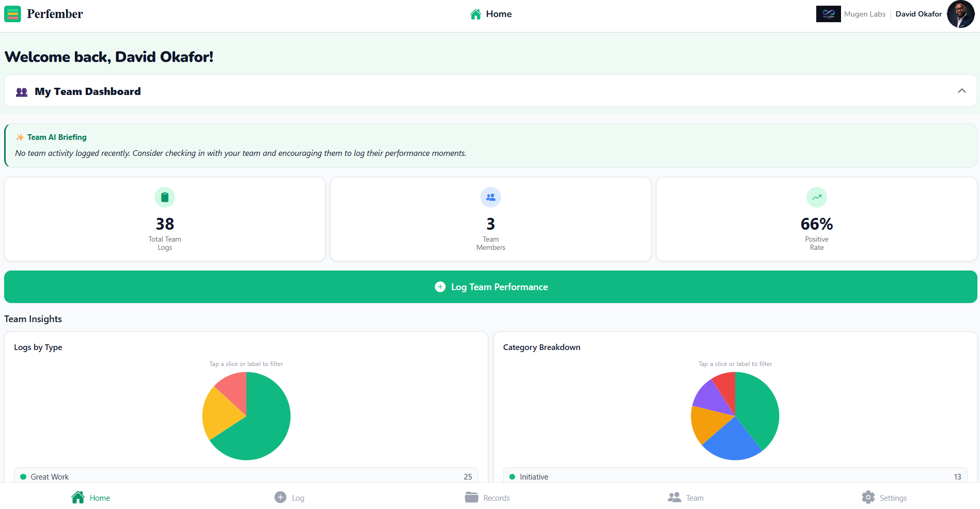The height and width of the screenshot is (509, 980).
Task: Click the Team Members people icon
Action: [490, 197]
